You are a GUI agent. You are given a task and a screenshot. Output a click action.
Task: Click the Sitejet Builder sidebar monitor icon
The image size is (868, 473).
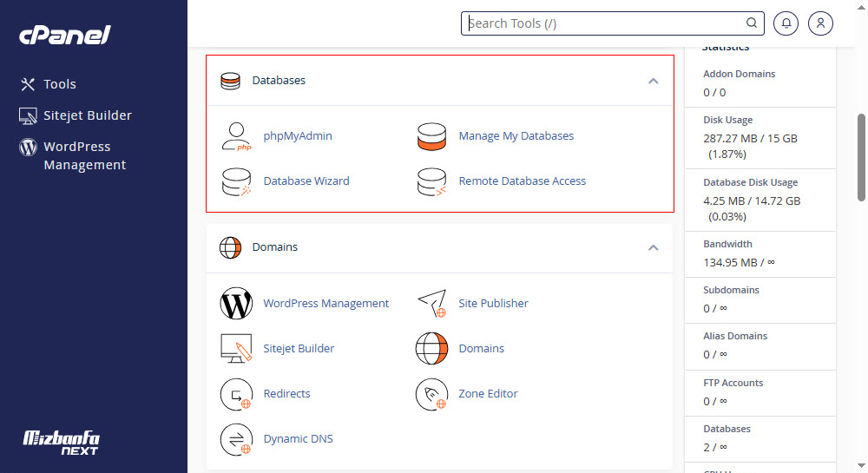point(28,115)
